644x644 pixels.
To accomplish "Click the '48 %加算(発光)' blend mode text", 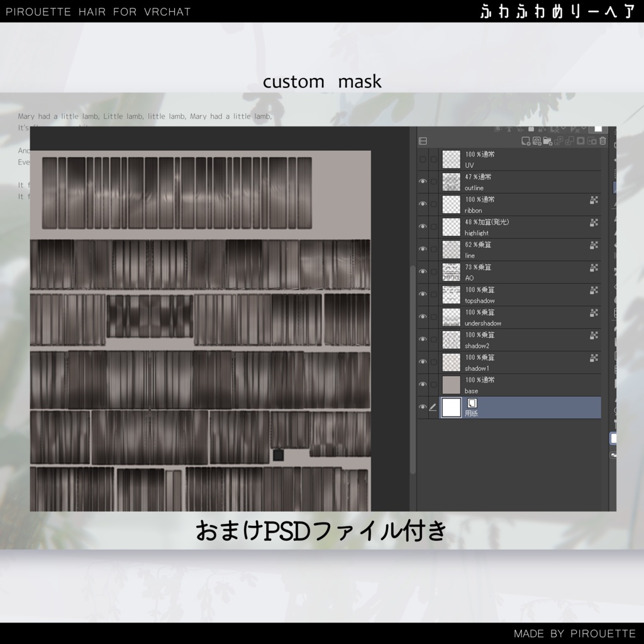I will coord(487,222).
